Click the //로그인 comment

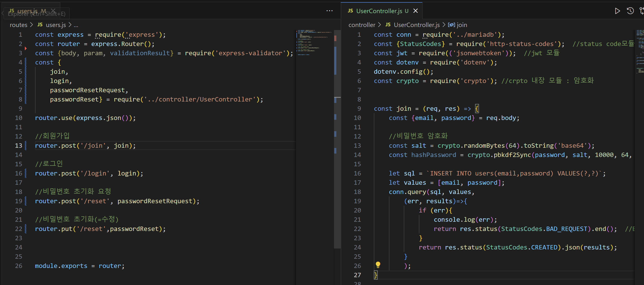click(49, 164)
